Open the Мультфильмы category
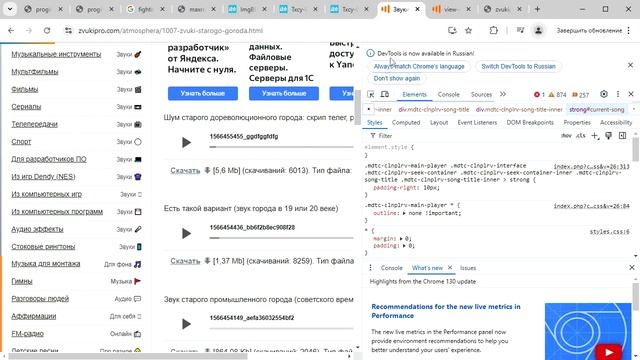Image resolution: width=640 pixels, height=360 pixels. (x=35, y=71)
